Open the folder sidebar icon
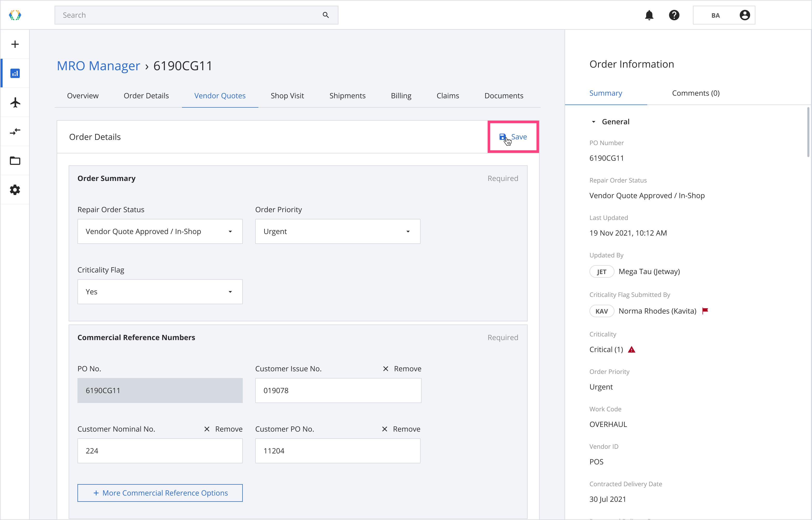The image size is (812, 520). tap(15, 161)
